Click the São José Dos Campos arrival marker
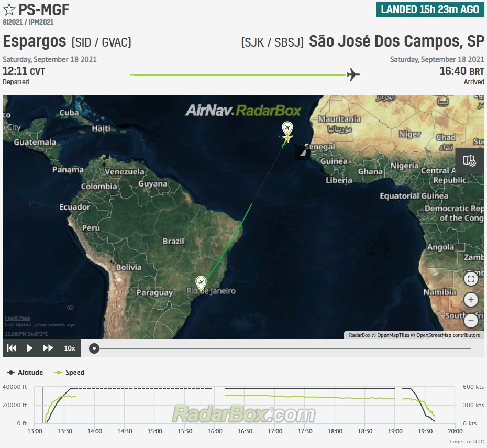 click(201, 283)
